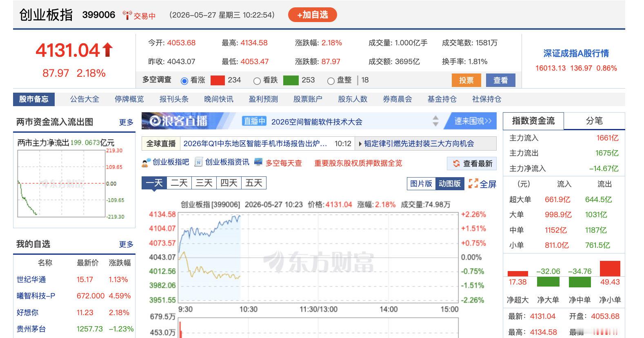Select the 三天 chart range tab
The width and height of the screenshot is (644, 338).
point(204,183)
